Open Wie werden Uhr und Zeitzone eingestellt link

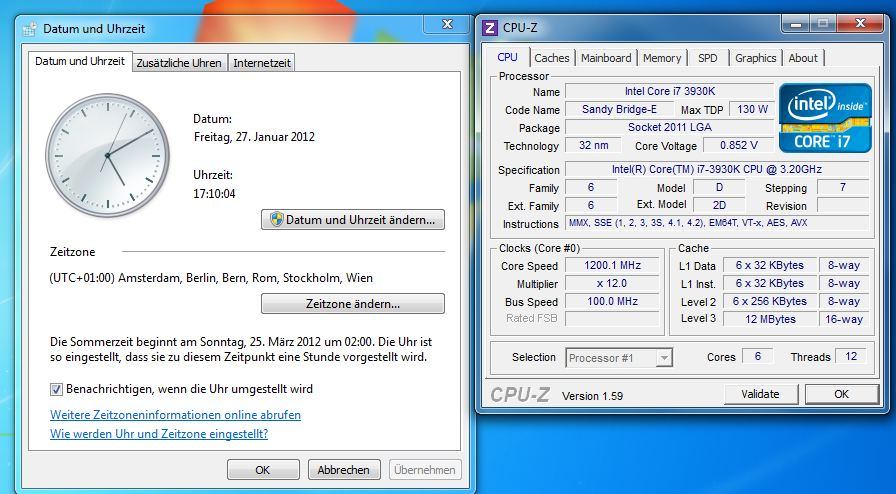tap(159, 433)
